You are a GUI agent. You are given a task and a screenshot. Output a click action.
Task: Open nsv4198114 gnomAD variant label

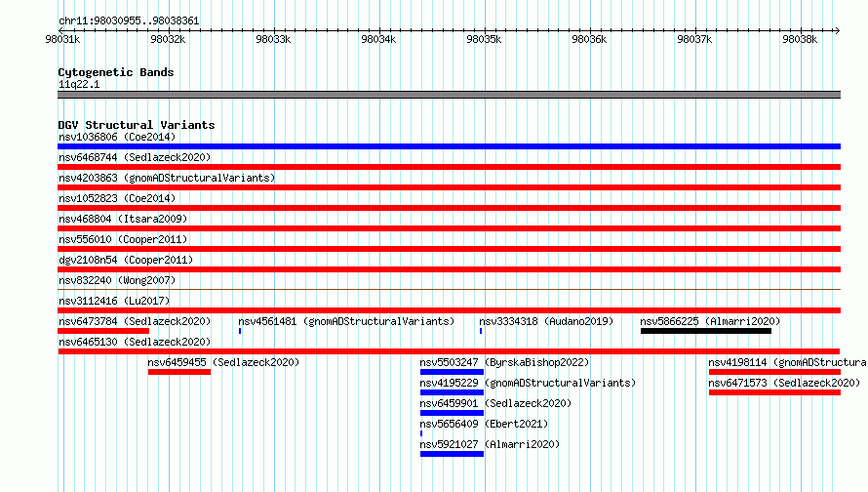coord(788,362)
